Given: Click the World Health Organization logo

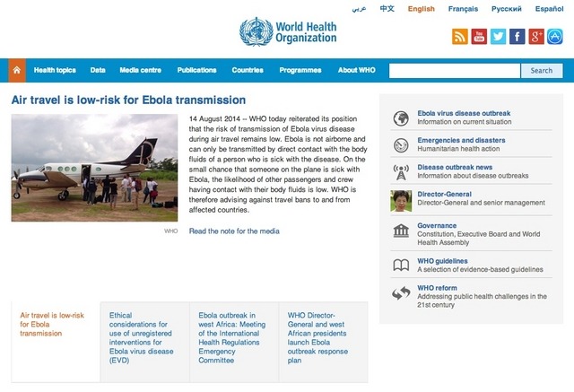Looking at the screenshot, I should 288,32.
